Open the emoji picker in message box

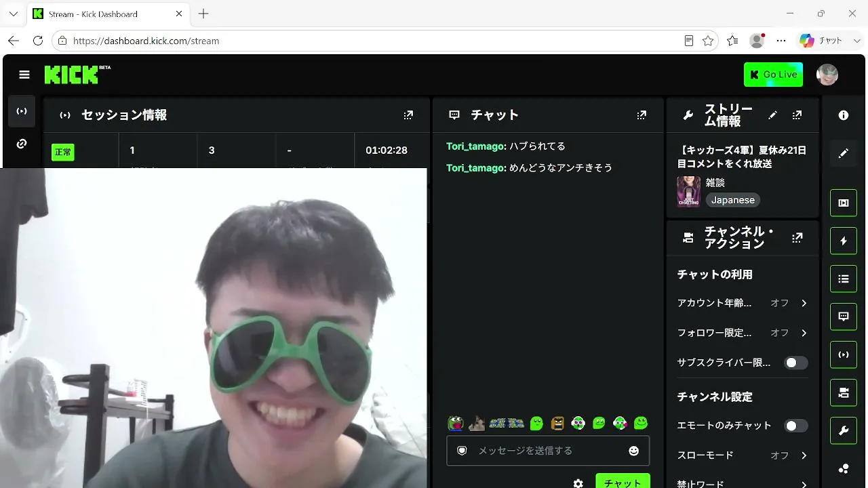634,451
